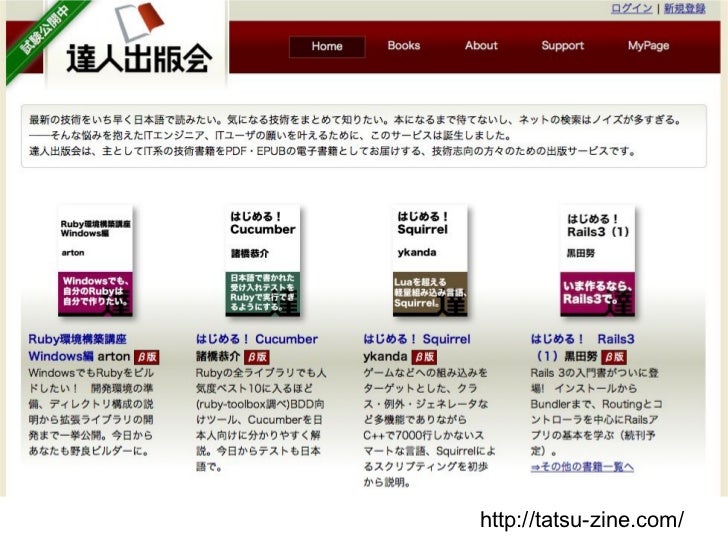Go to MyPage
The width and height of the screenshot is (728, 546).
[648, 46]
